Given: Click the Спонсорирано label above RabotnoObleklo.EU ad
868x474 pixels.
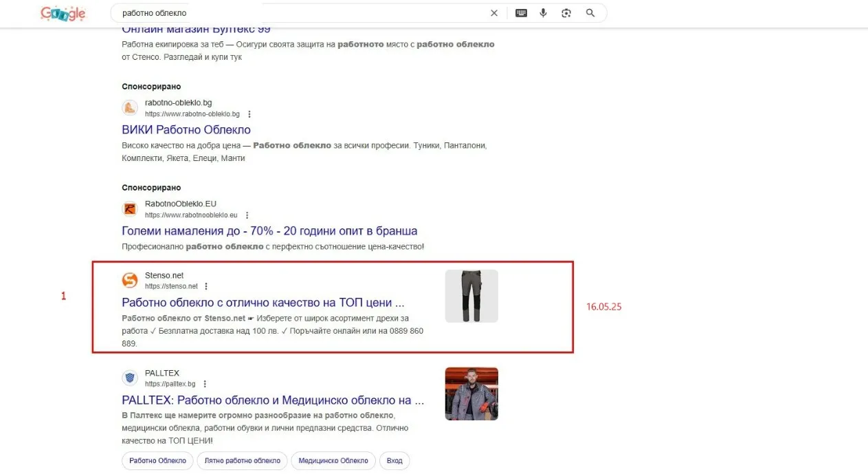Looking at the screenshot, I should [x=151, y=188].
